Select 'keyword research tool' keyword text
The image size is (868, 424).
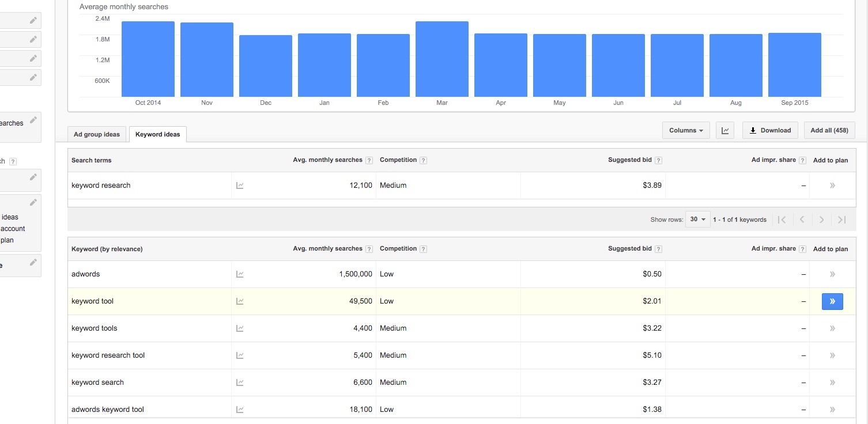(108, 355)
